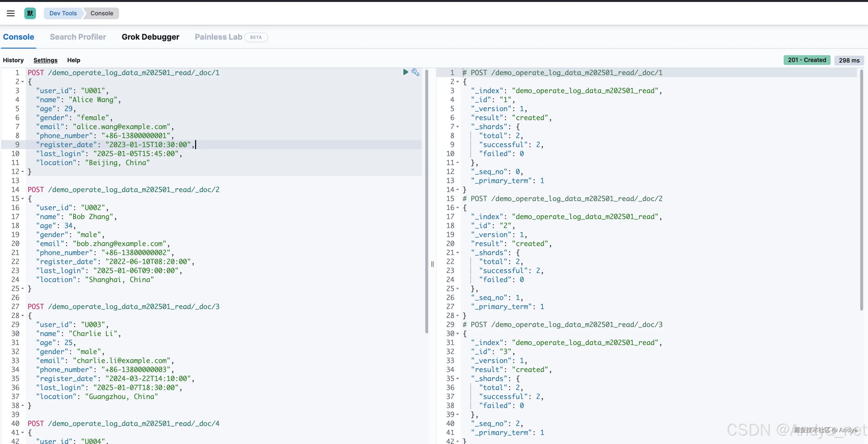
Task: Fold the response block at line 16
Action: (458, 208)
